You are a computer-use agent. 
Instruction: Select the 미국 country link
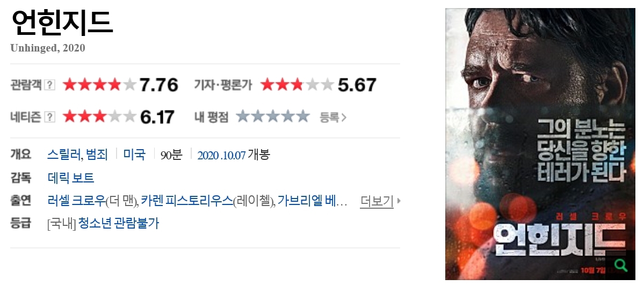click(135, 155)
